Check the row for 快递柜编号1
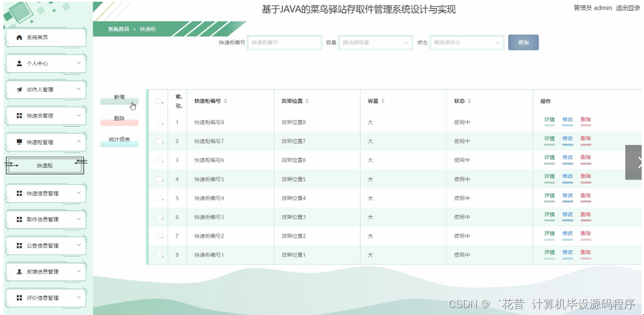 160,255
